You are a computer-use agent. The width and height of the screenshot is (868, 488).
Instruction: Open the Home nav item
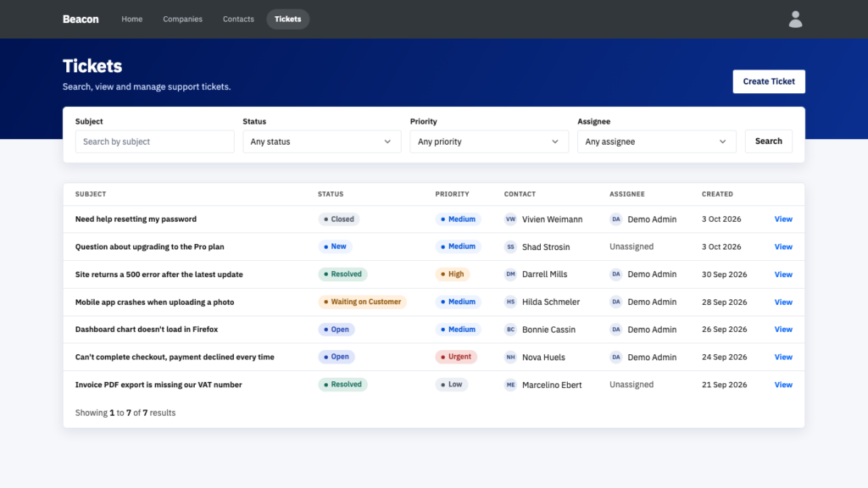tap(131, 19)
